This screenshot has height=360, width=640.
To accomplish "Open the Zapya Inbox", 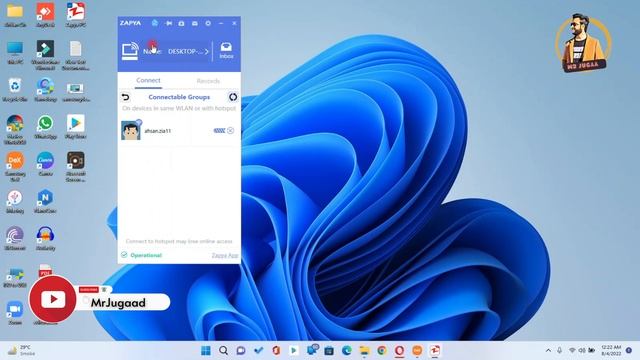I will (x=226, y=51).
